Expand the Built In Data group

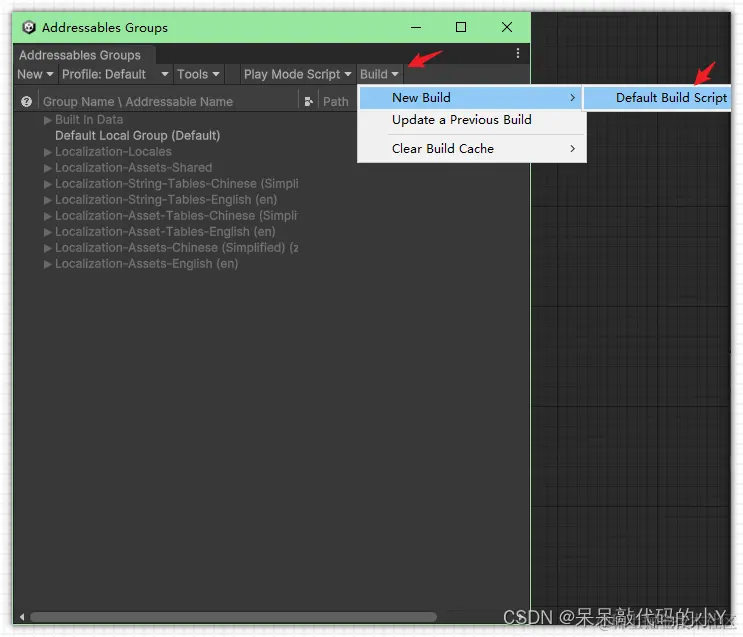click(x=47, y=120)
